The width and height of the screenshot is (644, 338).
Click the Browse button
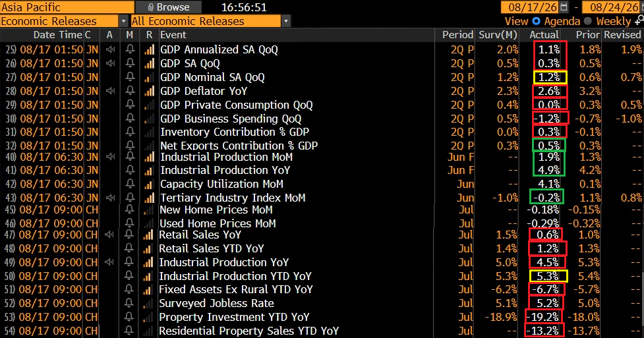tap(168, 7)
